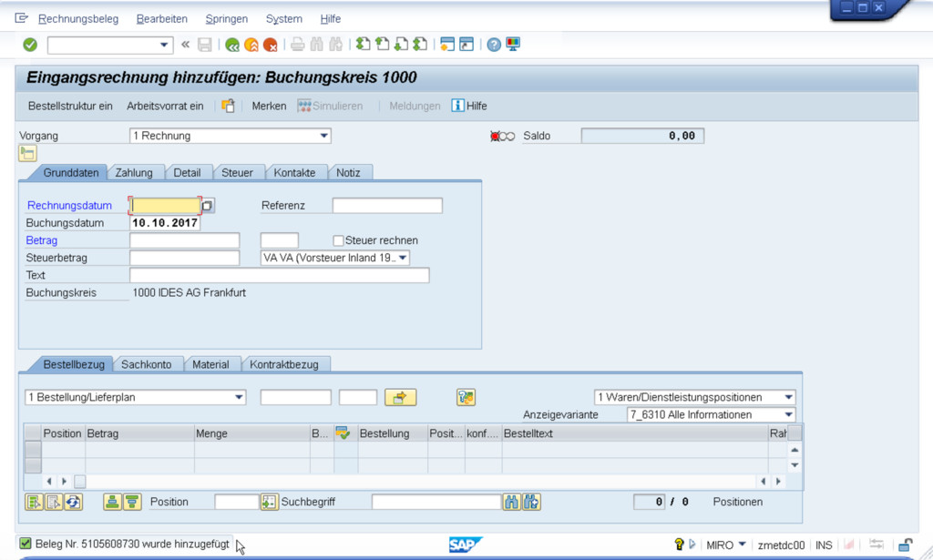This screenshot has width=933, height=560.
Task: Click the search binoculars icon beside Suchbegriff
Action: pyautogui.click(x=512, y=503)
